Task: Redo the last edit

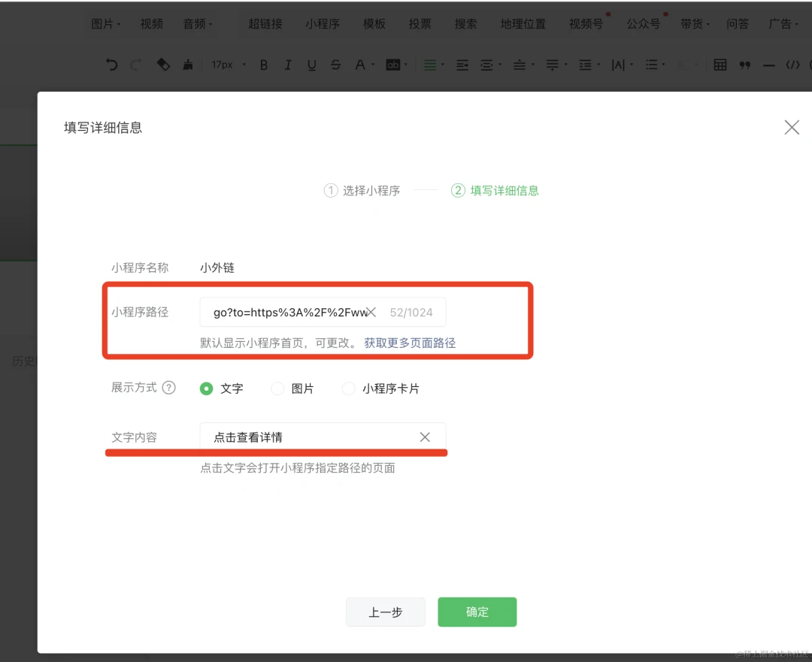Action: pos(137,65)
